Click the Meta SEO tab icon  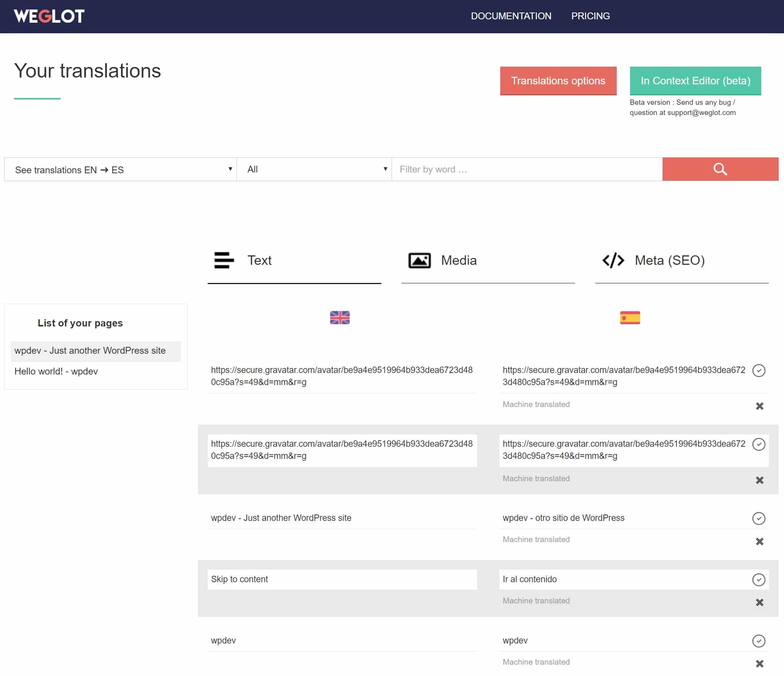tap(612, 260)
